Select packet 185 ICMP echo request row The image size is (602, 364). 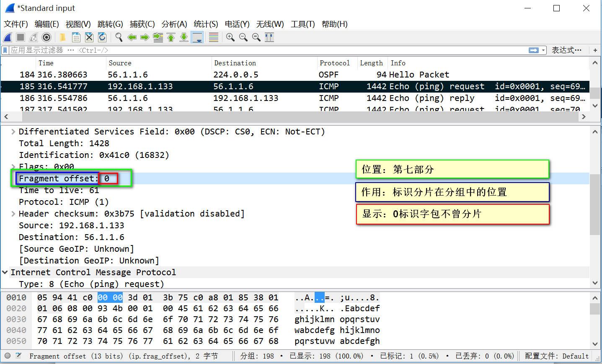pyautogui.click(x=295, y=86)
